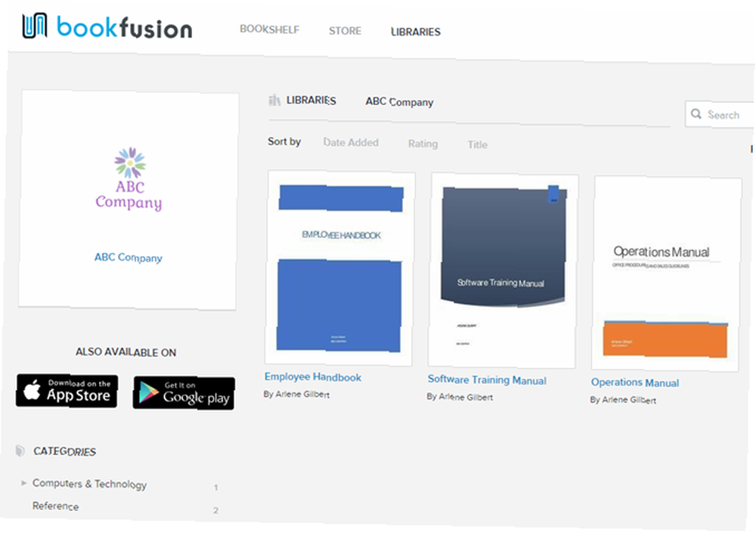
Task: Open the Employee Handbook cover thumbnail
Action: 340,268
